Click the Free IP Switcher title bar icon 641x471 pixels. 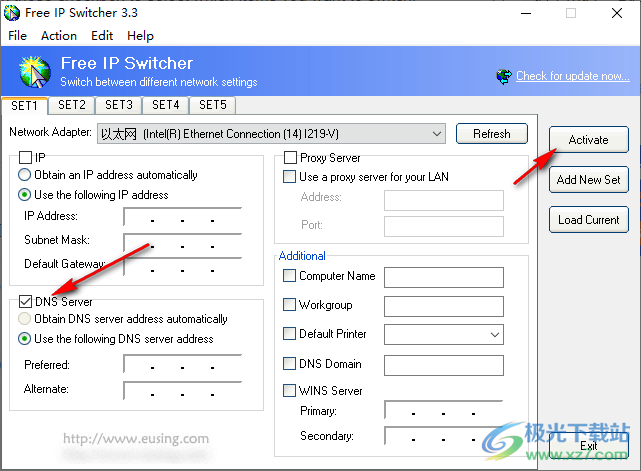coord(12,13)
